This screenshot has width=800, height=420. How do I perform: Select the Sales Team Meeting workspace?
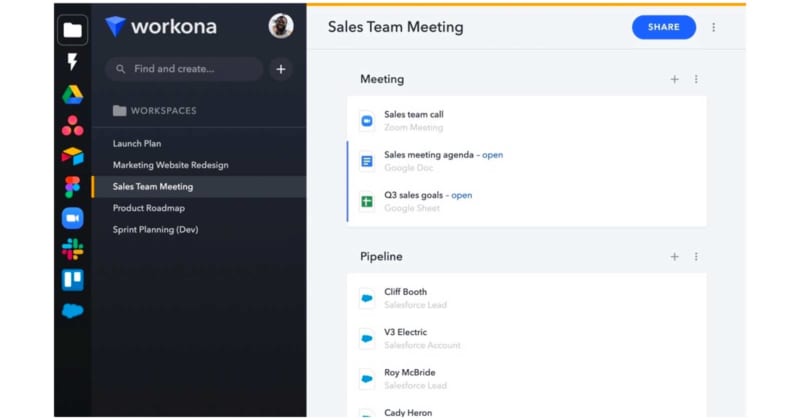[x=199, y=187]
